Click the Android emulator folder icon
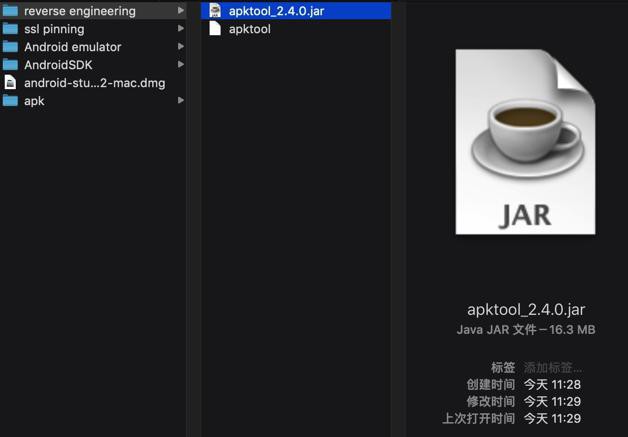This screenshot has height=437, width=628. click(x=10, y=47)
